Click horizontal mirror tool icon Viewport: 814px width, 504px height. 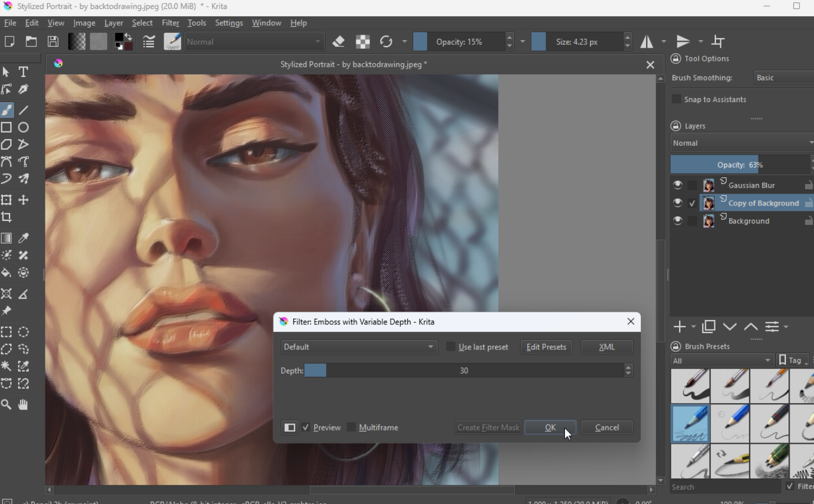click(647, 42)
